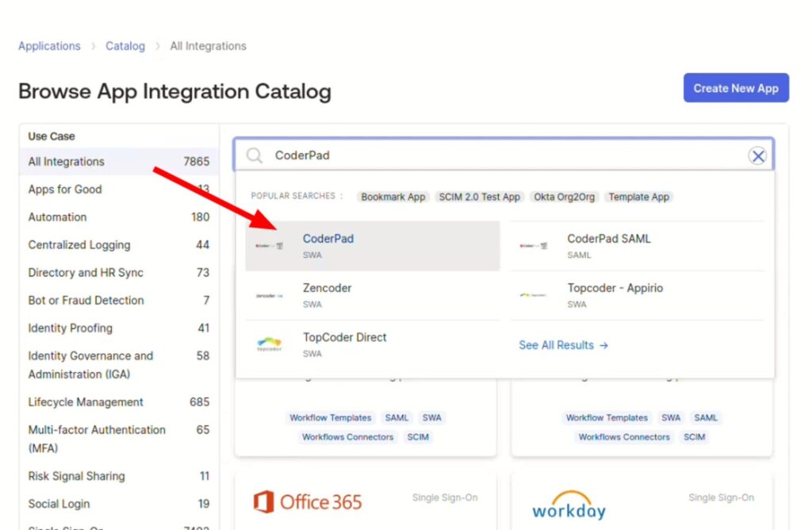The image size is (812, 530).
Task: Open the Catalog breadcrumb link
Action: 124,46
